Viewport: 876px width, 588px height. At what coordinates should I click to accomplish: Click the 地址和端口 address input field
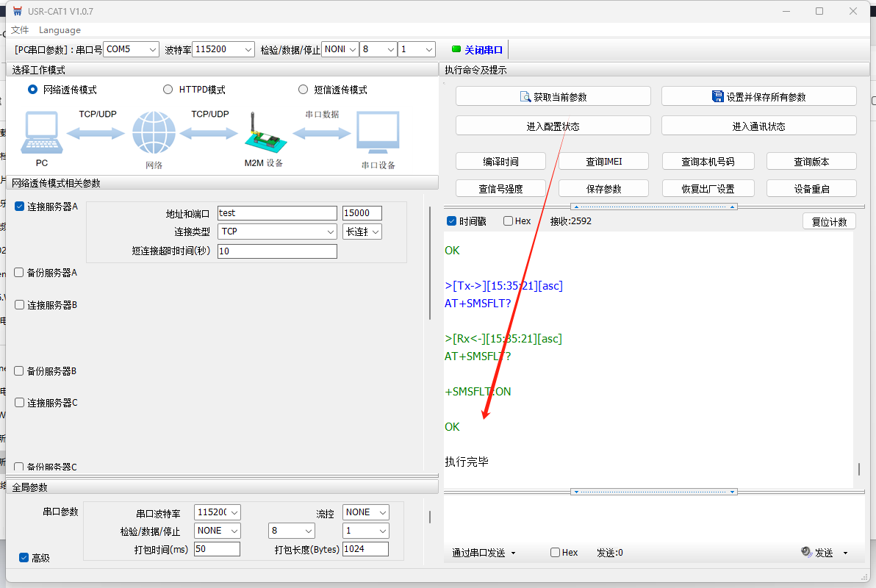pos(277,213)
